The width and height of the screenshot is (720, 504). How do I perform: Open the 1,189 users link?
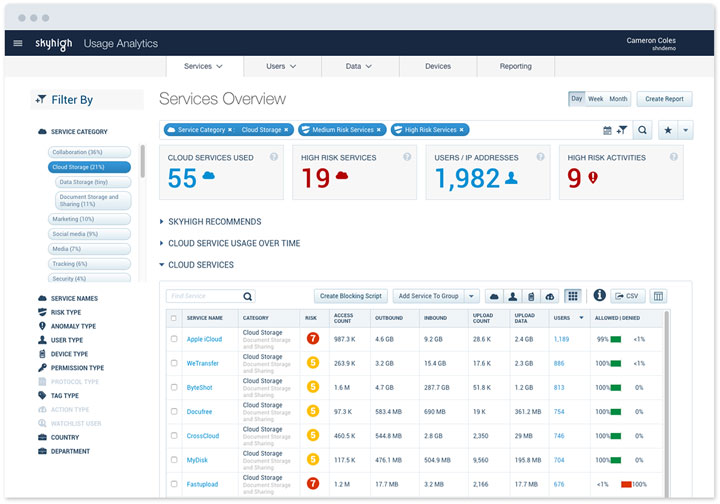pos(561,339)
